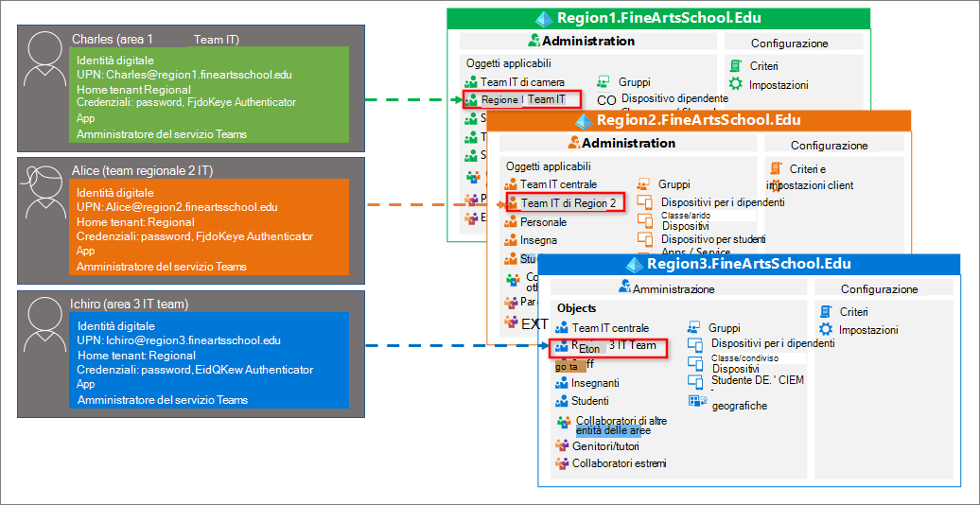Click the Gruppi icon in Region2

click(x=644, y=183)
